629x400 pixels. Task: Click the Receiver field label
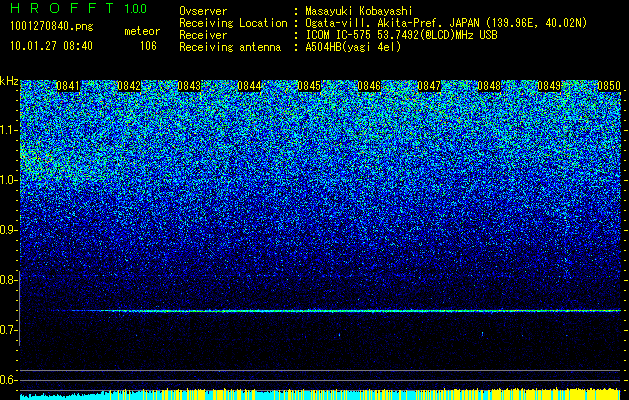tap(203, 35)
